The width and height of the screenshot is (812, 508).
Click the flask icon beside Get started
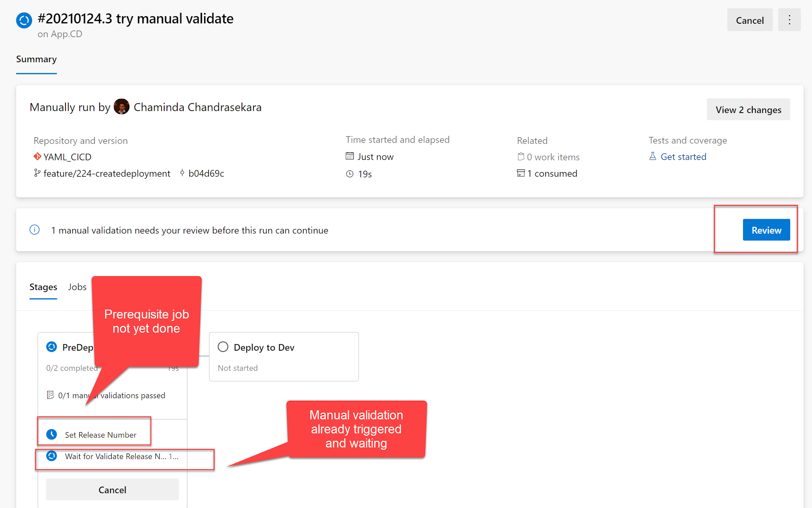point(653,156)
